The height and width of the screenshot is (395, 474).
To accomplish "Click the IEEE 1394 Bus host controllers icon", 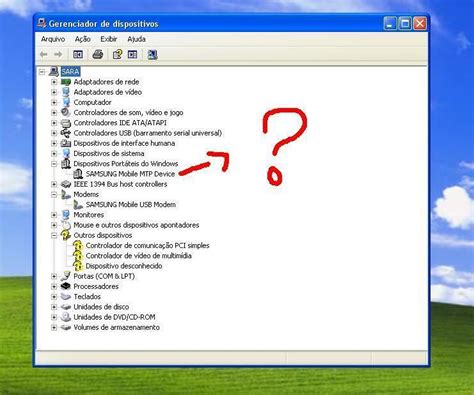I will 66,184.
